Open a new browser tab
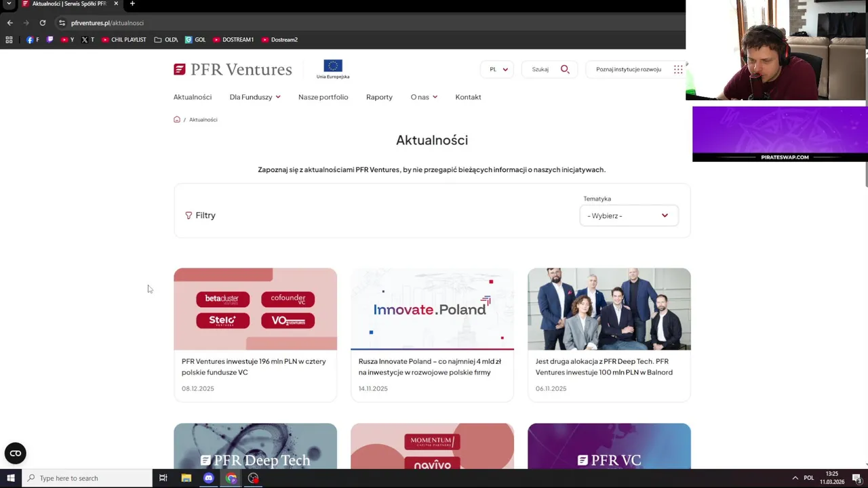Viewport: 868px width, 488px height. coord(132,3)
